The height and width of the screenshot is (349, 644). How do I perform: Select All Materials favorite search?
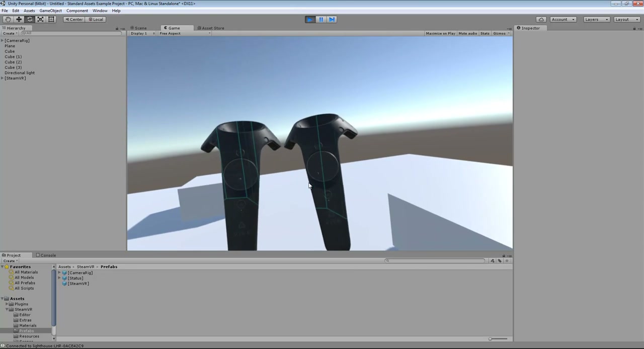point(26,272)
